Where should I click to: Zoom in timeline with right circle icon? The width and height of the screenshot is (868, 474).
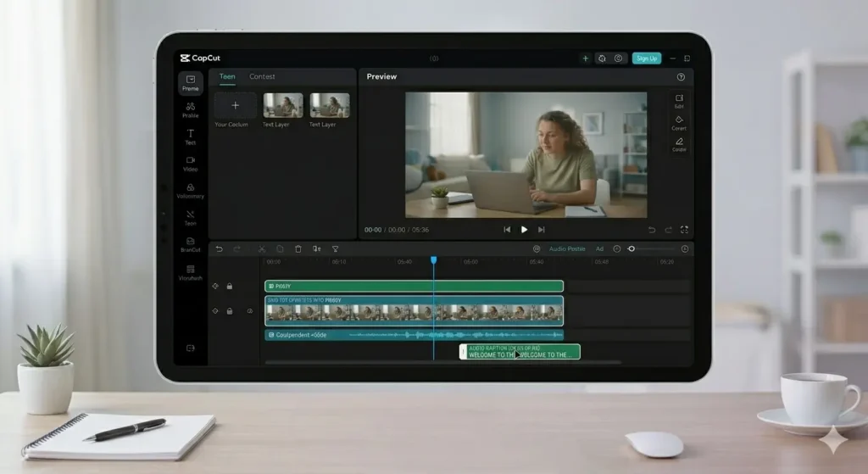tap(685, 249)
